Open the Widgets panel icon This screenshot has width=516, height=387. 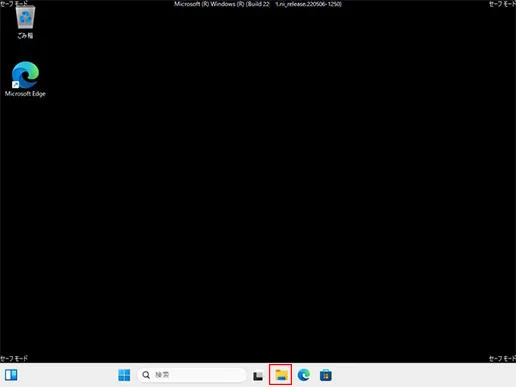pos(11,375)
